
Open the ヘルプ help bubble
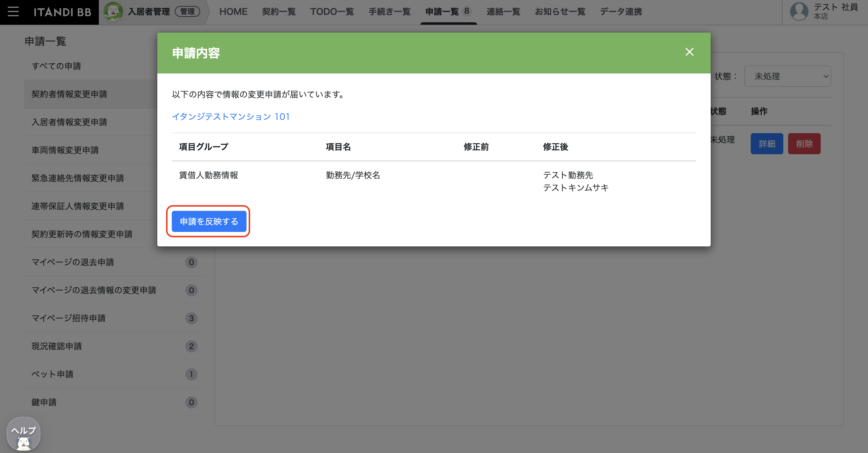click(23, 434)
